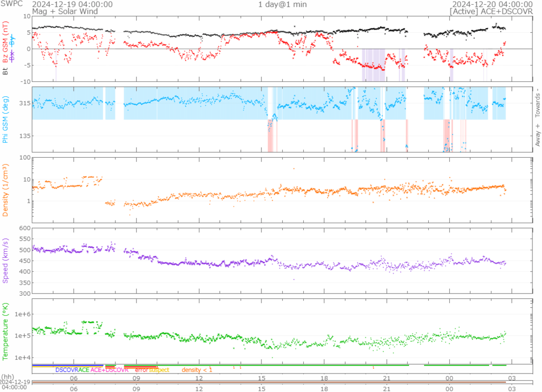Click the orange Density (1/cm³) axis label
This screenshot has width=542, height=392.
pyautogui.click(x=6, y=191)
